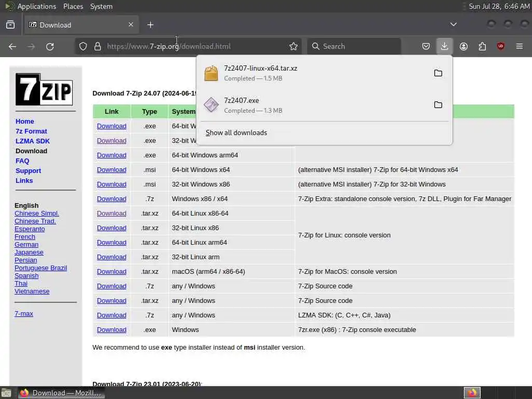Viewport: 532px width, 399px height.
Task: Open Firefox View tab icon
Action: (x=10, y=25)
